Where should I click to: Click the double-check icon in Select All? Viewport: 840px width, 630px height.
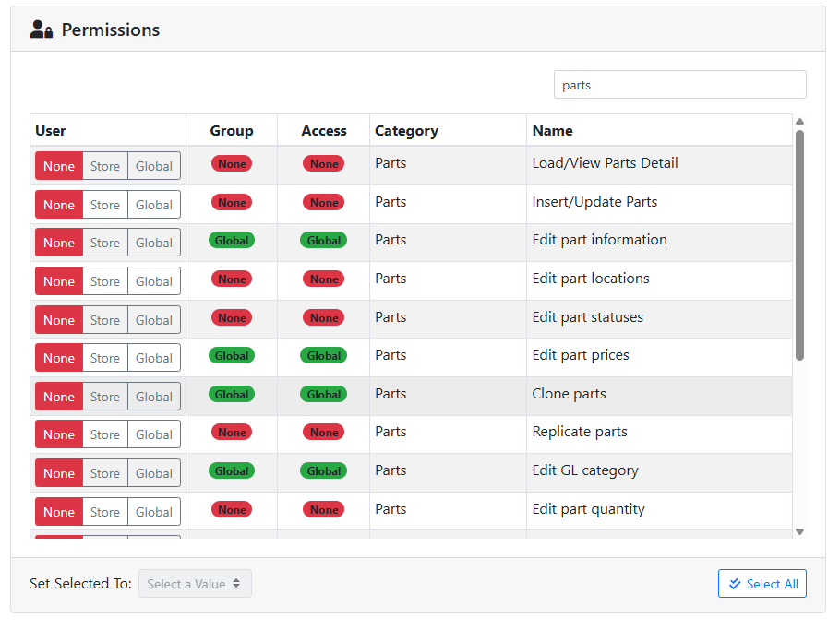[x=735, y=584]
